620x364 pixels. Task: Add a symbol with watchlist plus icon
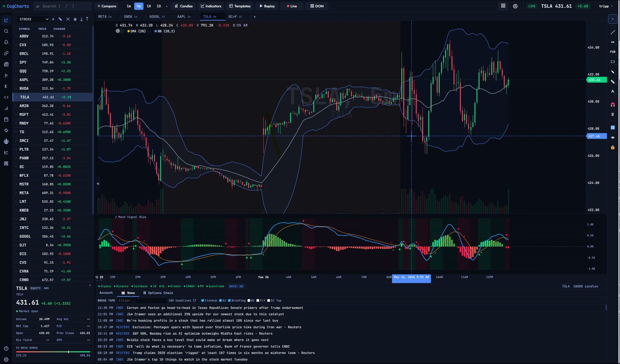53,19
